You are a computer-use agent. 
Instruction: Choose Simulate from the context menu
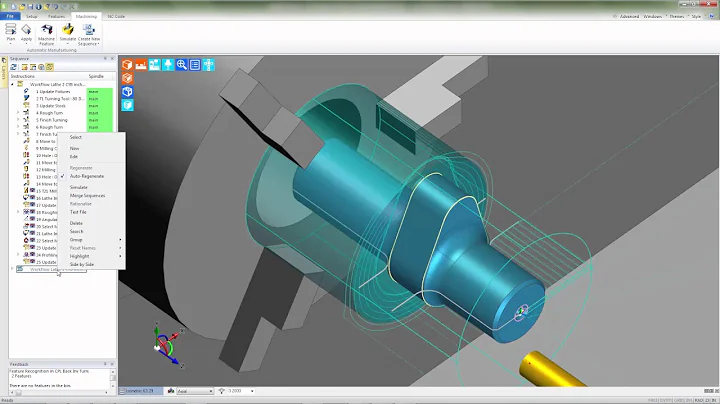79,187
